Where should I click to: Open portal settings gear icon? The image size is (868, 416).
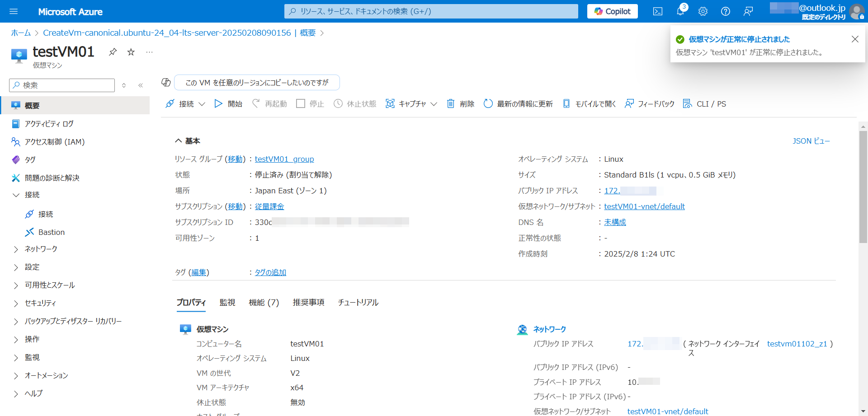coord(703,11)
